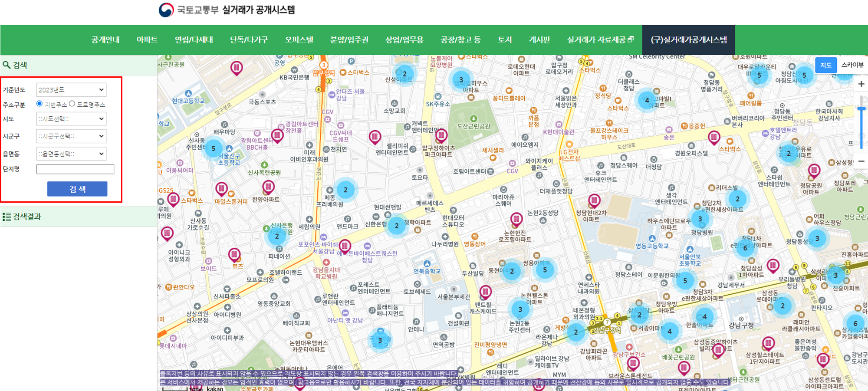Select the pin above 청담현대2차 아파트
Viewport: 868px width, 391px height.
[x=594, y=201]
